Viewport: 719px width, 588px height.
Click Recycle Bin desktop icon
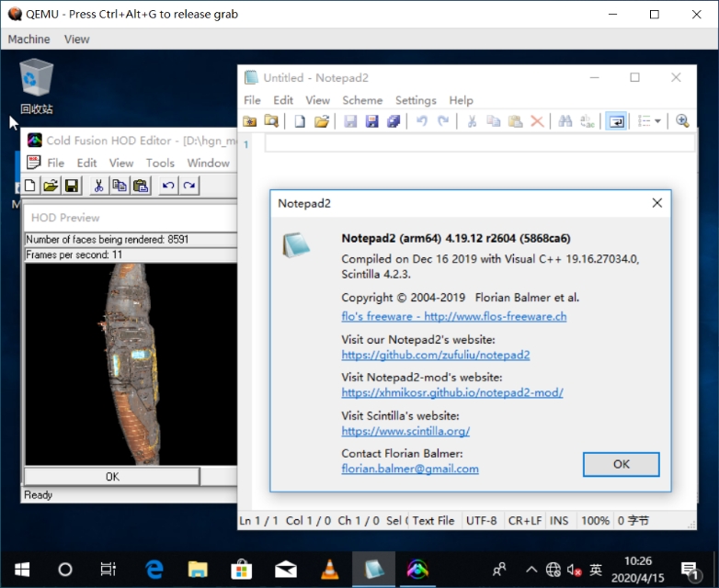[x=36, y=86]
